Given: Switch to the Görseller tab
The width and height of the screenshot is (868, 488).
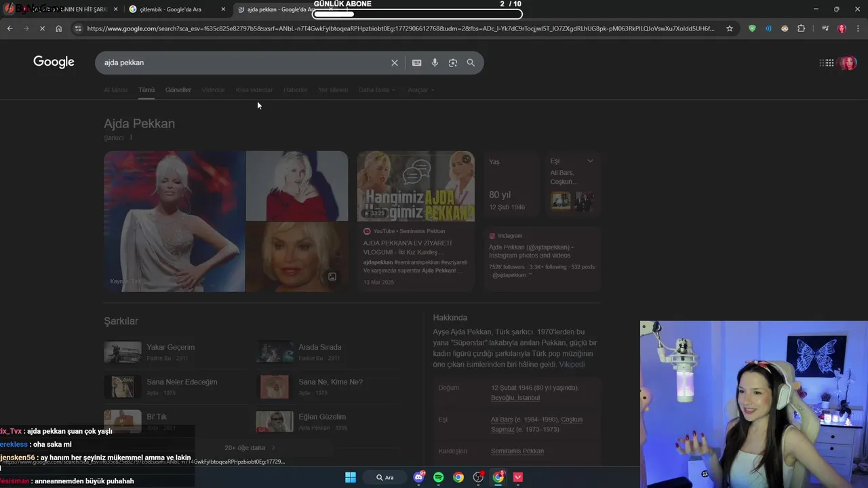Looking at the screenshot, I should (178, 90).
